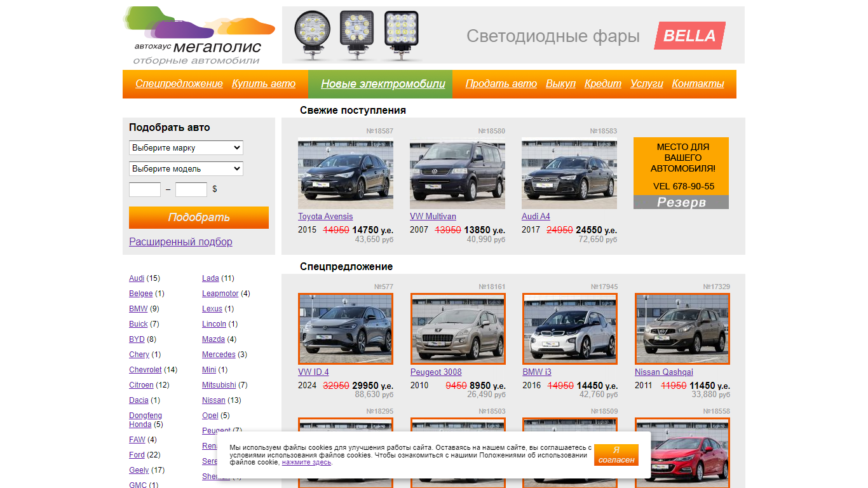
Task: Filter by FAW brand link
Action: [x=137, y=440]
